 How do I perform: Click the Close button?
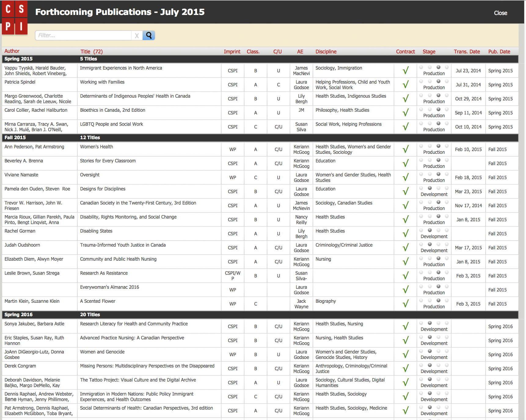(500, 13)
